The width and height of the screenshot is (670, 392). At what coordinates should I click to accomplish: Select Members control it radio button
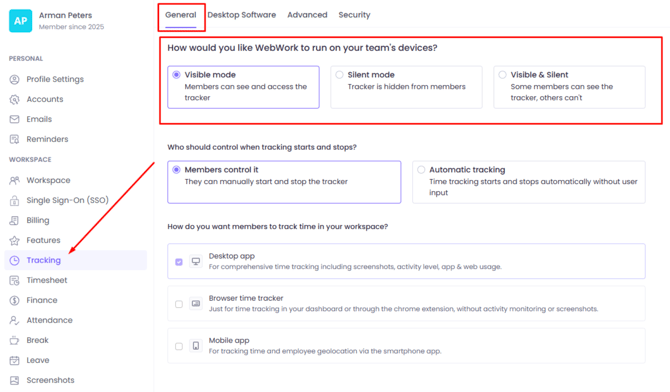click(176, 170)
